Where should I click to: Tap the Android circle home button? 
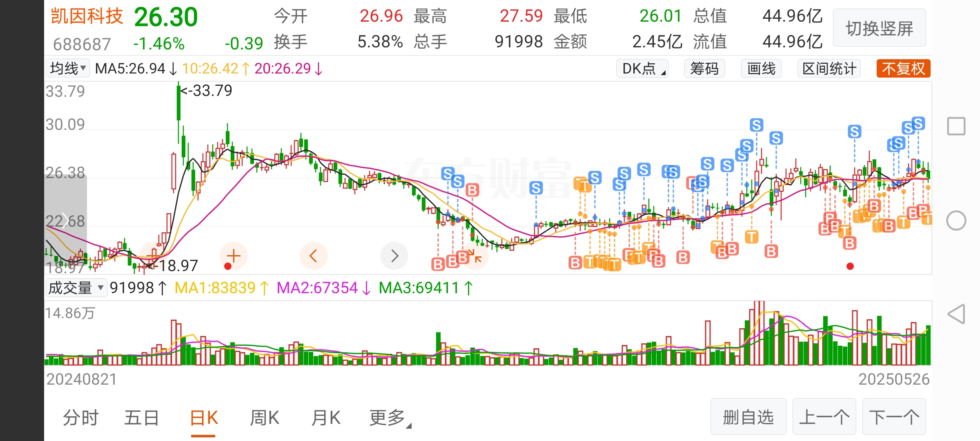[956, 221]
